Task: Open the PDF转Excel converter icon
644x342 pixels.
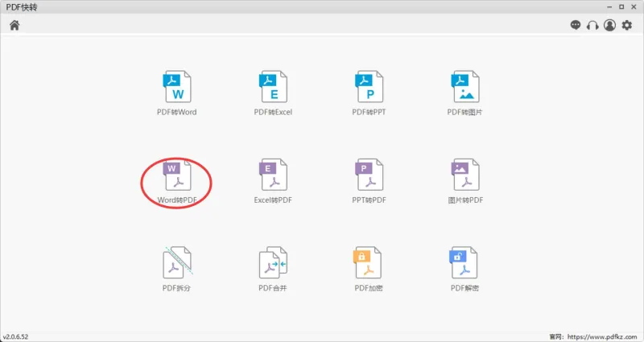Action: (273, 87)
